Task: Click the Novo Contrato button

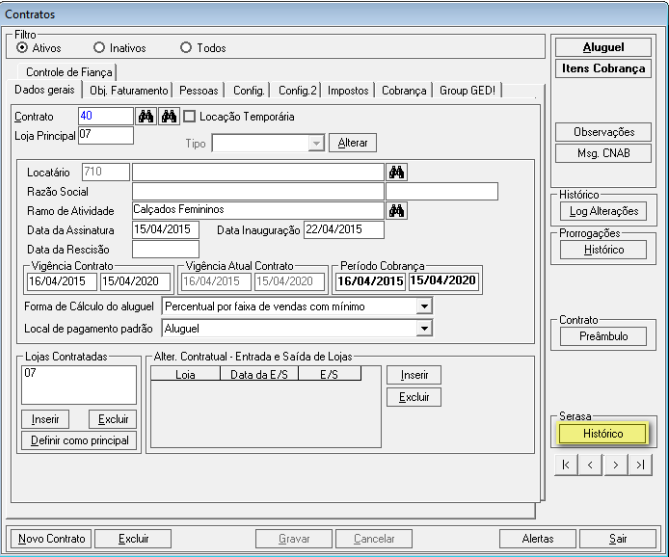Action: 50,538
